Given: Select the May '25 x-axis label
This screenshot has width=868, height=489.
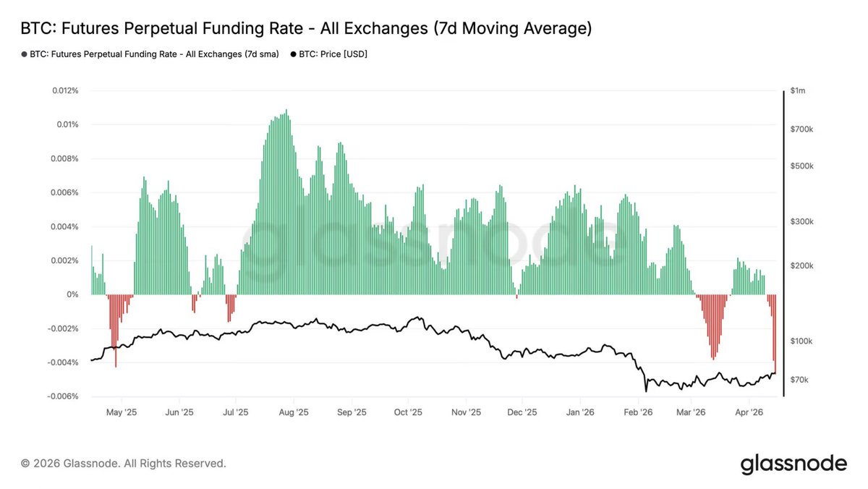Looking at the screenshot, I should pyautogui.click(x=122, y=412).
